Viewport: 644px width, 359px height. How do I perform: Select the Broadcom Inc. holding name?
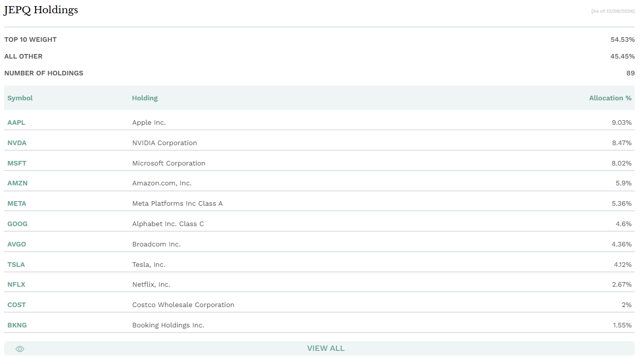156,244
